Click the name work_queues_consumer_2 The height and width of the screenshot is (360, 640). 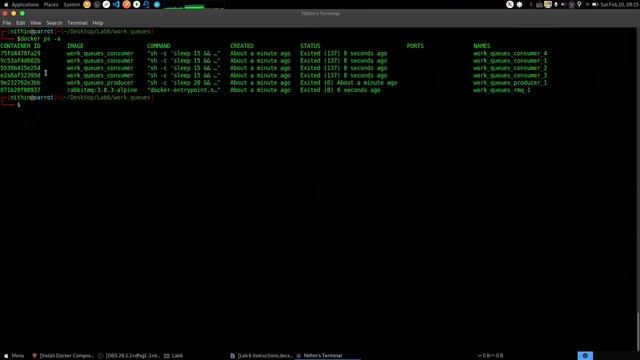[510, 68]
